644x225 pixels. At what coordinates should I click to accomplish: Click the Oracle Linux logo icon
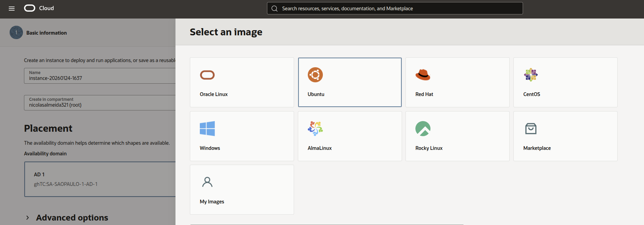coord(207,75)
